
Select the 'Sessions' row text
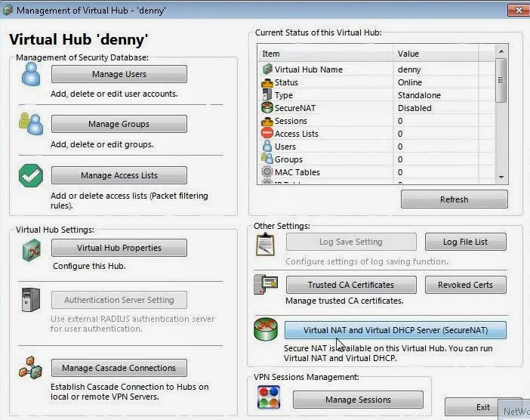coord(291,121)
